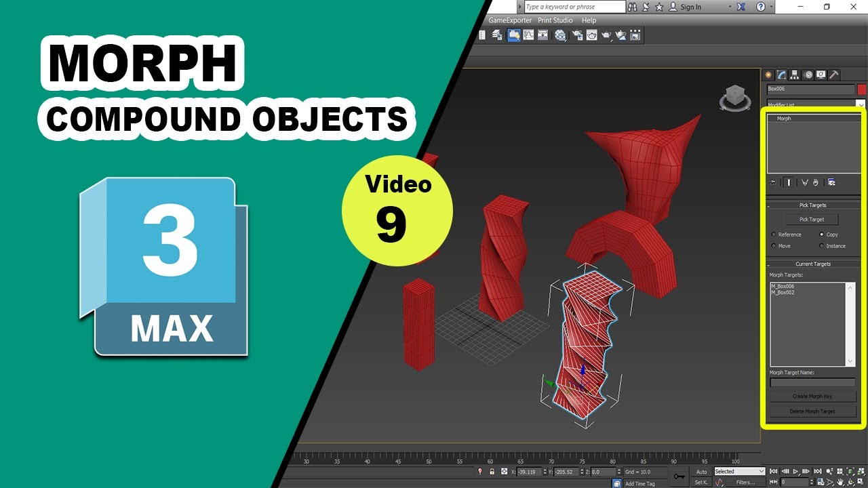Toggle the Auto key button

point(701,472)
